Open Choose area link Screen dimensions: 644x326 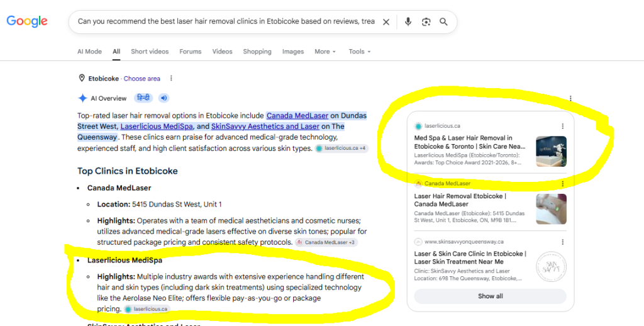142,79
